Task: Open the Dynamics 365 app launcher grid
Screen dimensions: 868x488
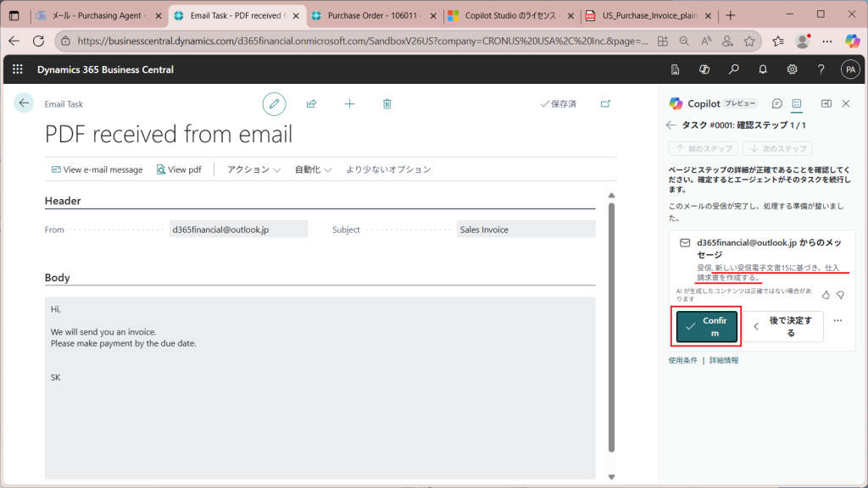Action: pos(18,69)
